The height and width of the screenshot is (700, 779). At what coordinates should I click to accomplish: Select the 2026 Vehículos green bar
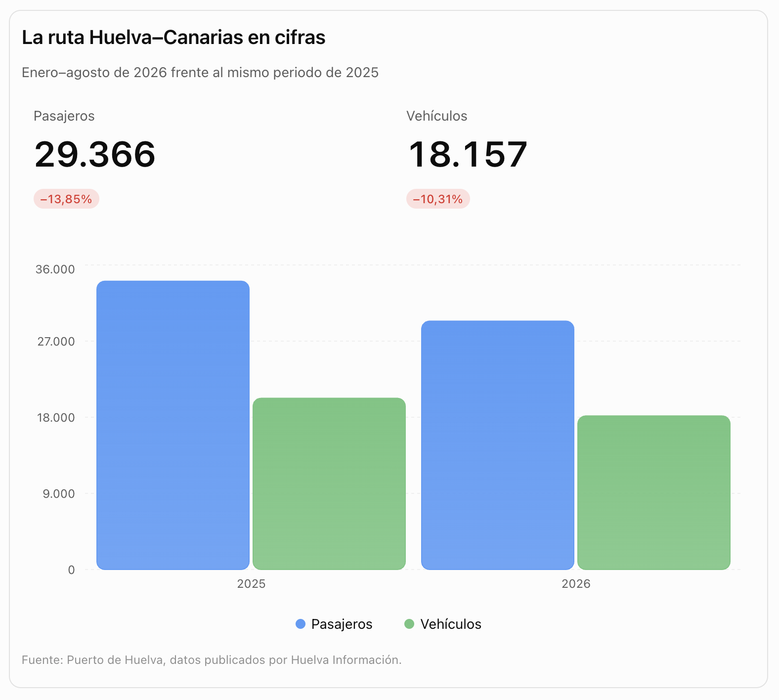click(654, 492)
